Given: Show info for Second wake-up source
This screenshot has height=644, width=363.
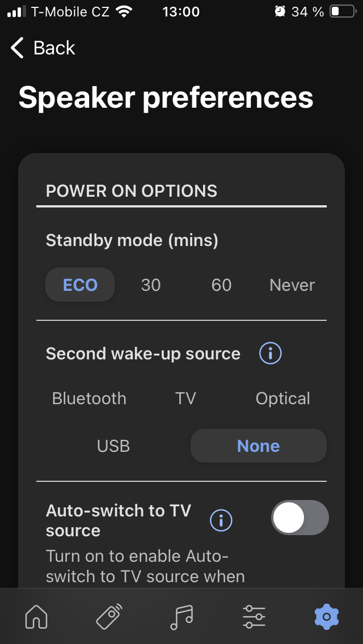Looking at the screenshot, I should pyautogui.click(x=270, y=354).
